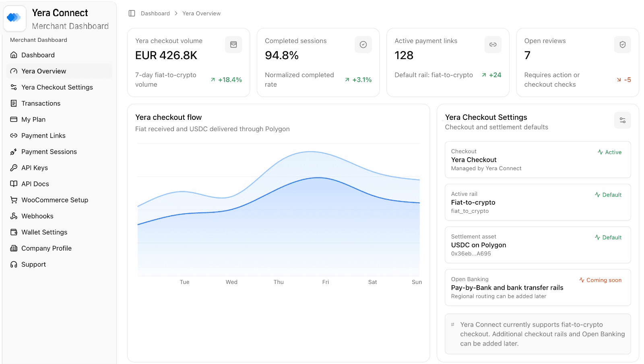This screenshot has height=364, width=644.
Task: Click the Company Profile building icon
Action: (x=14, y=248)
